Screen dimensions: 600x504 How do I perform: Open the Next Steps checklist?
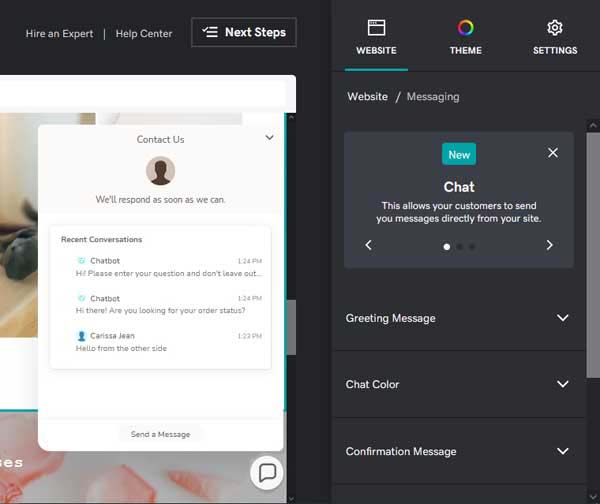point(244,32)
